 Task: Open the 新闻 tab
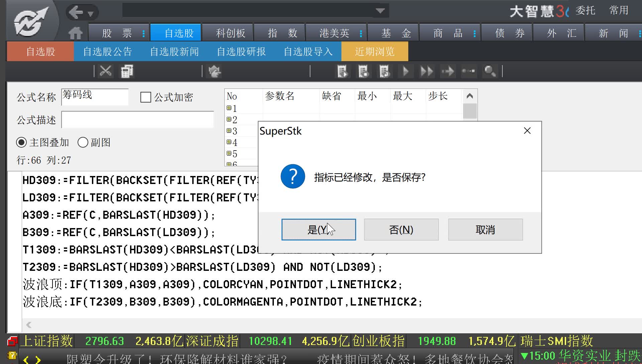[613, 33]
